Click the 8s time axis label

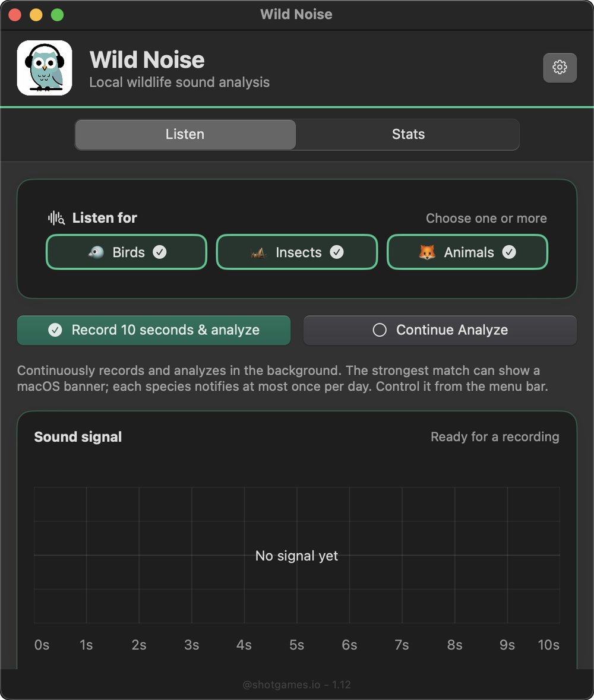[x=454, y=645]
